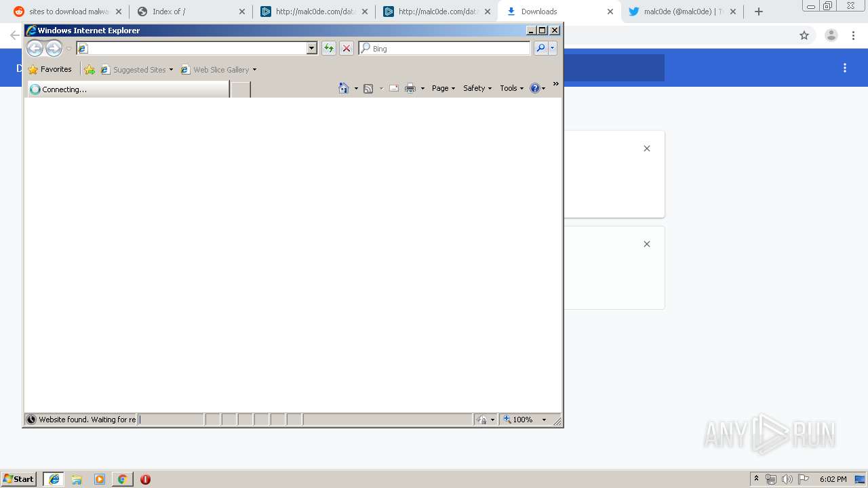868x488 pixels.
Task: Show more command bar items chevron
Action: point(555,84)
